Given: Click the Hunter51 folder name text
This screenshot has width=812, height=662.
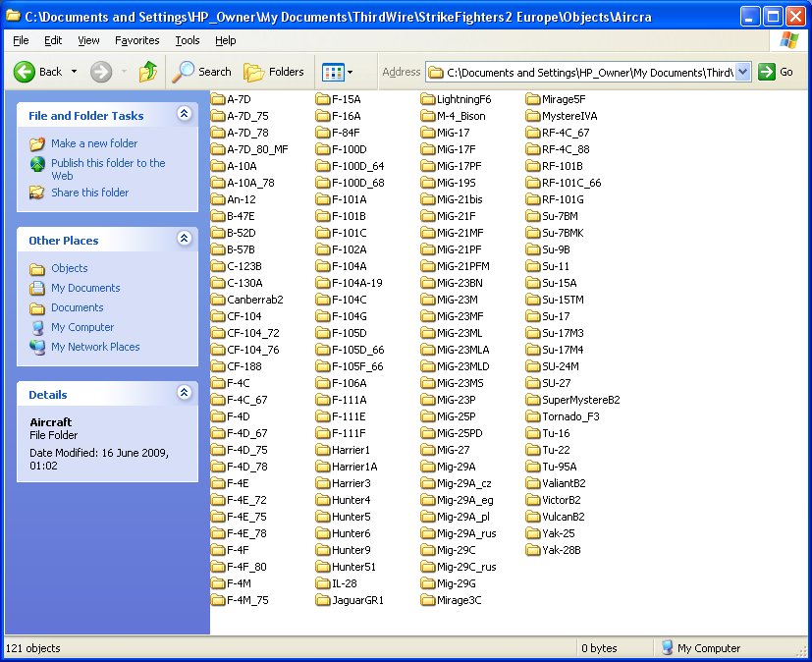Looking at the screenshot, I should 353,567.
